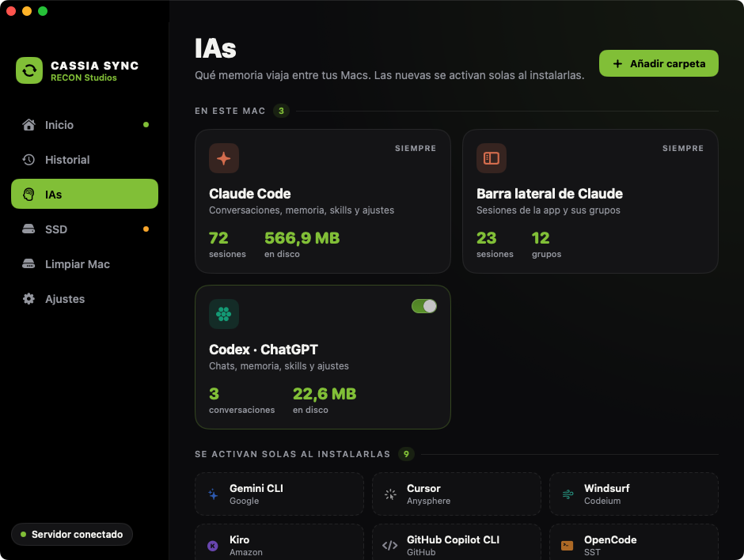
Task: Open Ajustes in the sidebar
Action: click(x=85, y=299)
